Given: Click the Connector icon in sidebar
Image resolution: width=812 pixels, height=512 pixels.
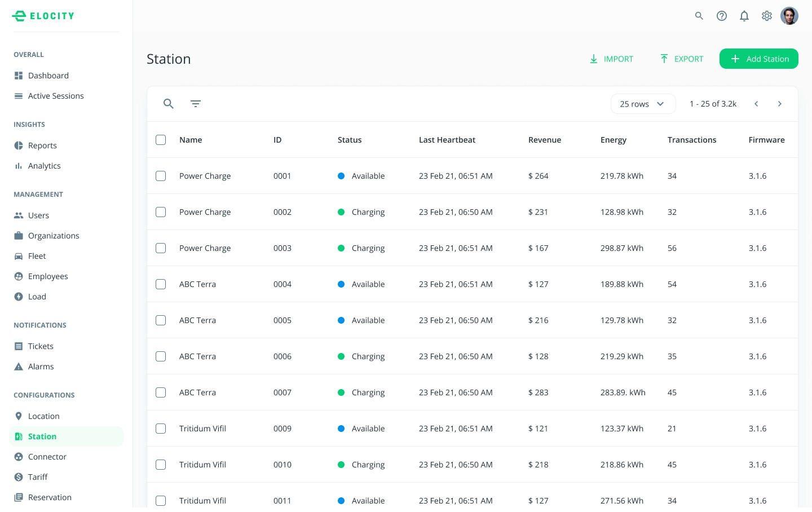Looking at the screenshot, I should click(19, 457).
